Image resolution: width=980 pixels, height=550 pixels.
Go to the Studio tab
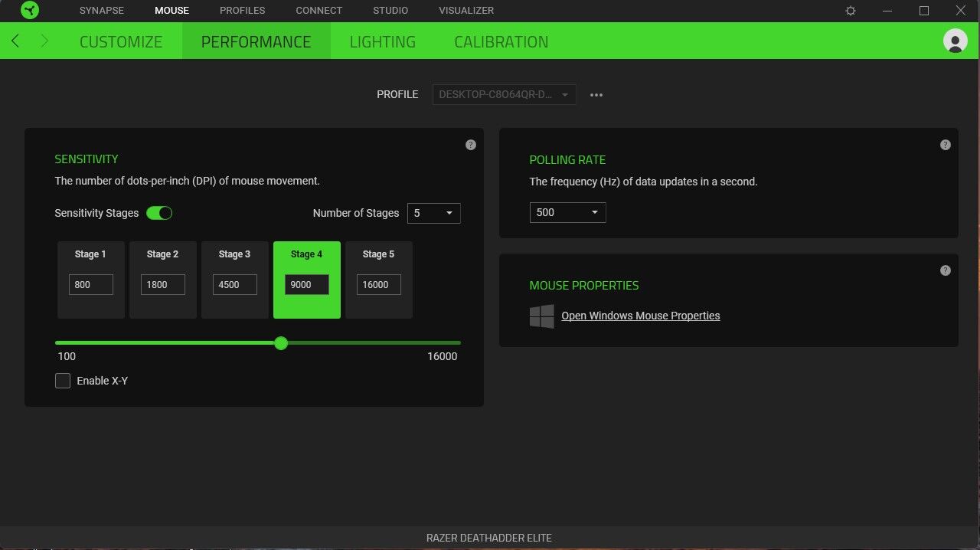pyautogui.click(x=390, y=11)
